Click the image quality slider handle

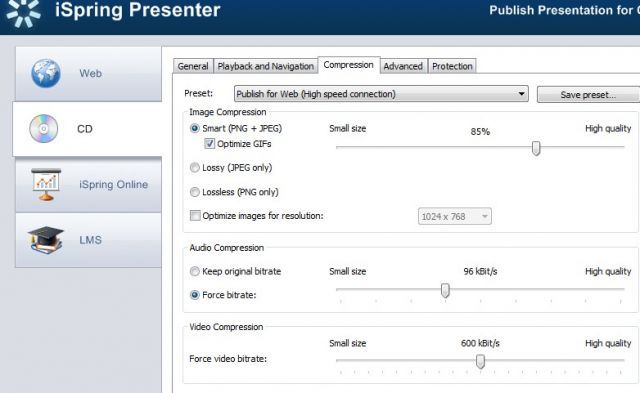(x=536, y=148)
